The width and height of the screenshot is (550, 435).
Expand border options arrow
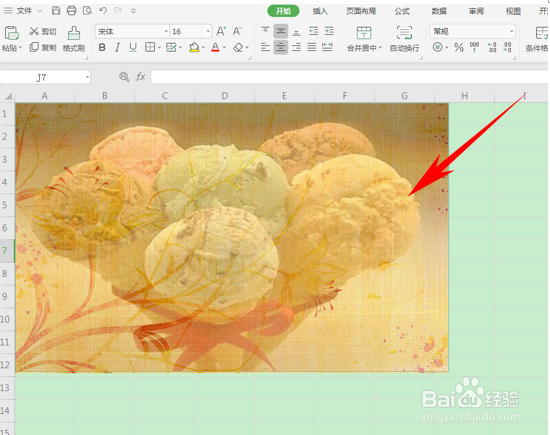tap(160, 47)
